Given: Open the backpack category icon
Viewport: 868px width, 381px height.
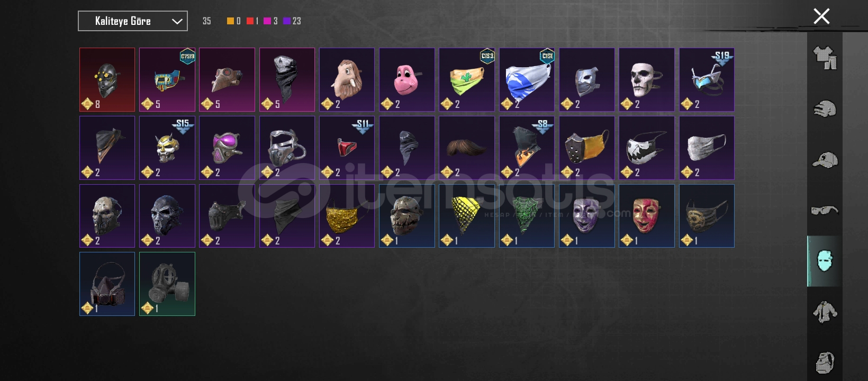Looking at the screenshot, I should pos(825,362).
